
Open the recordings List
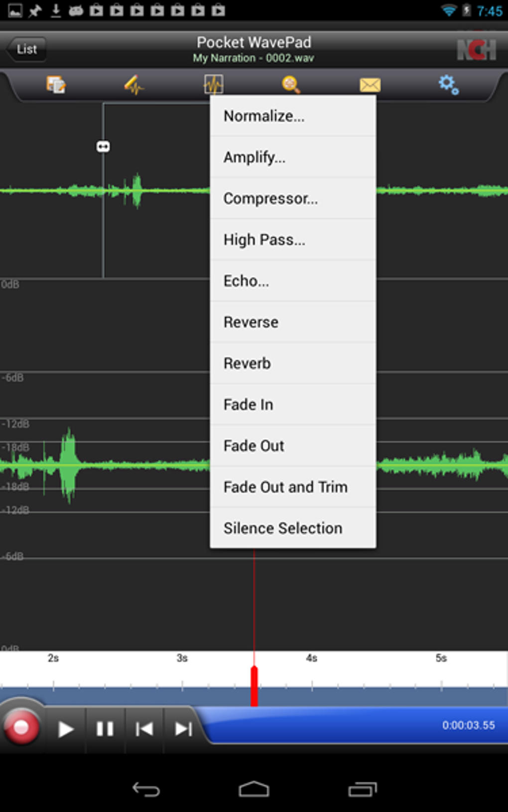click(26, 48)
